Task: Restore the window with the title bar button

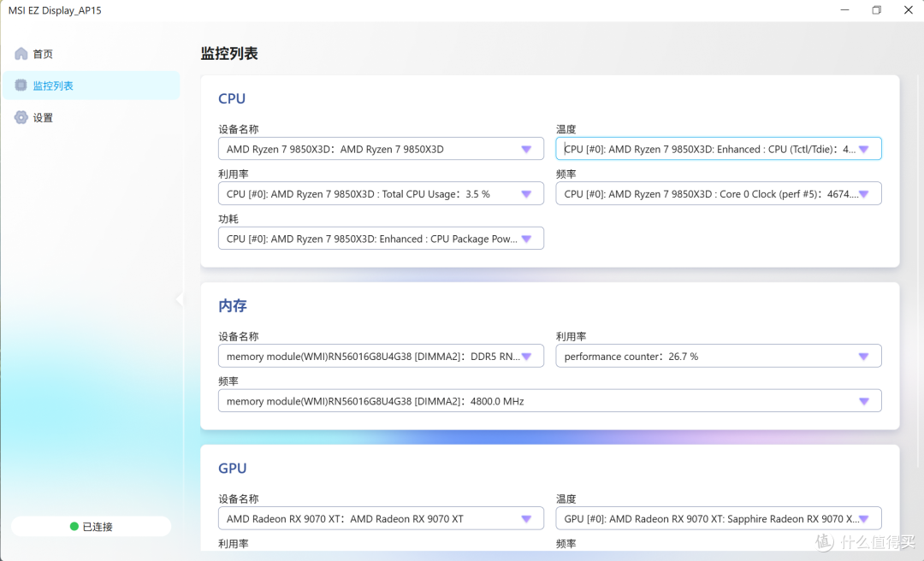Action: [876, 10]
